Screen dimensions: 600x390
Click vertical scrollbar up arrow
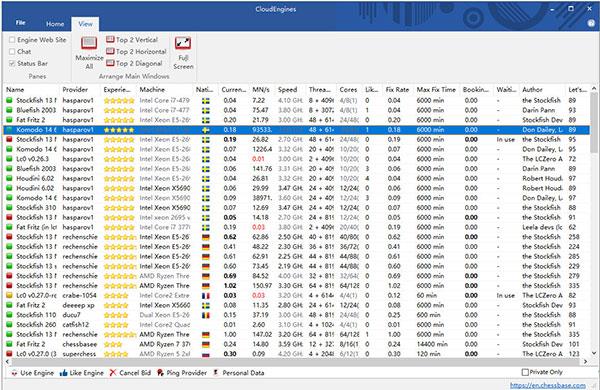pyautogui.click(x=594, y=88)
